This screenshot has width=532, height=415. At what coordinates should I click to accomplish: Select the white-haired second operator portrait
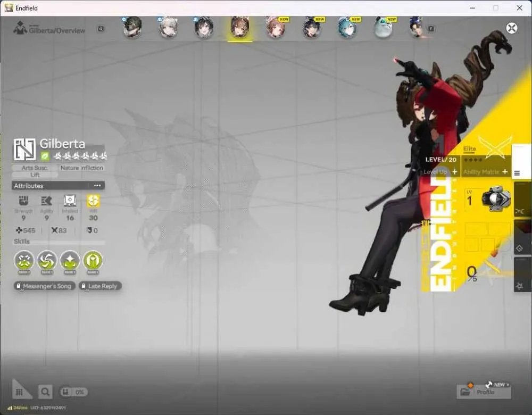click(x=168, y=27)
